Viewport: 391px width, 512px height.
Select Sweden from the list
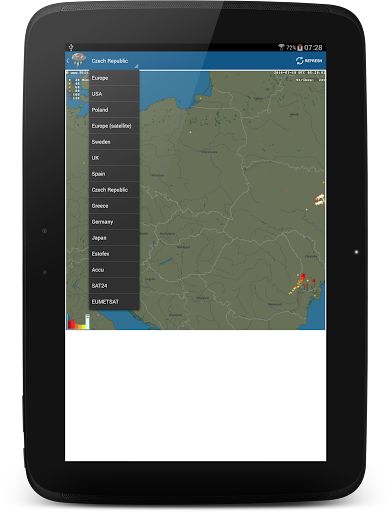tap(114, 142)
